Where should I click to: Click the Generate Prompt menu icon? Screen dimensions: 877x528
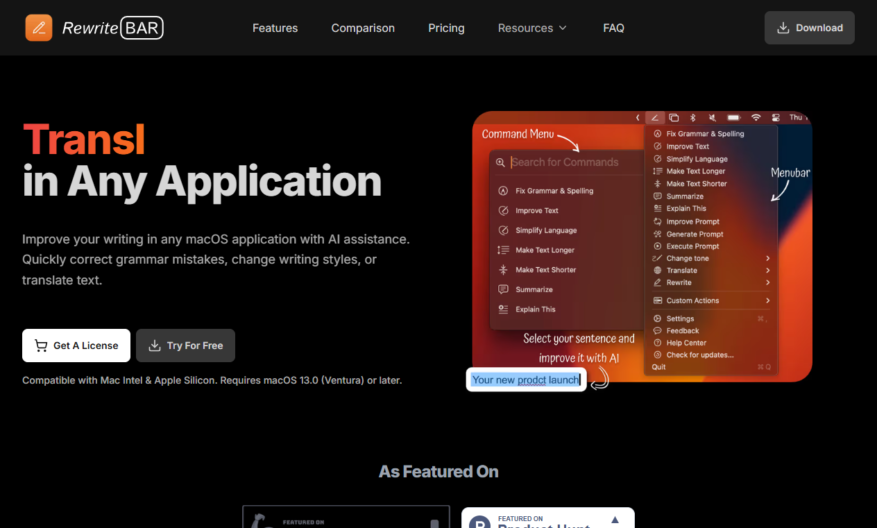pyautogui.click(x=657, y=234)
